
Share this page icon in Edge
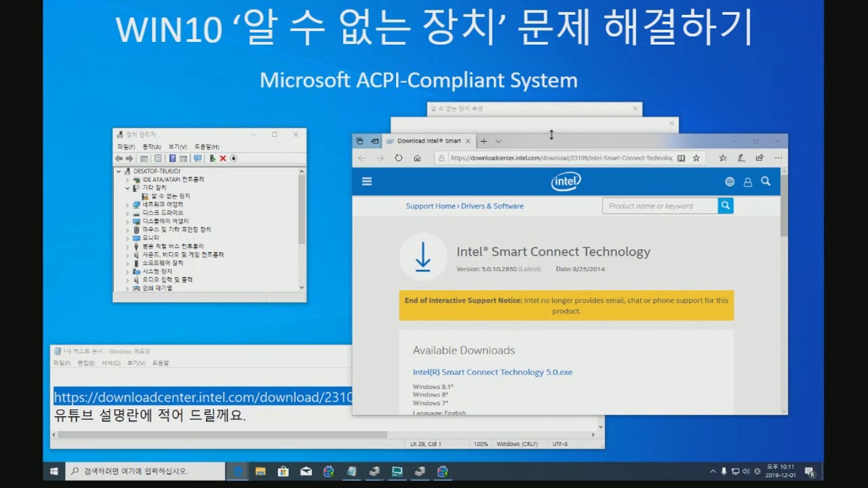[x=759, y=158]
